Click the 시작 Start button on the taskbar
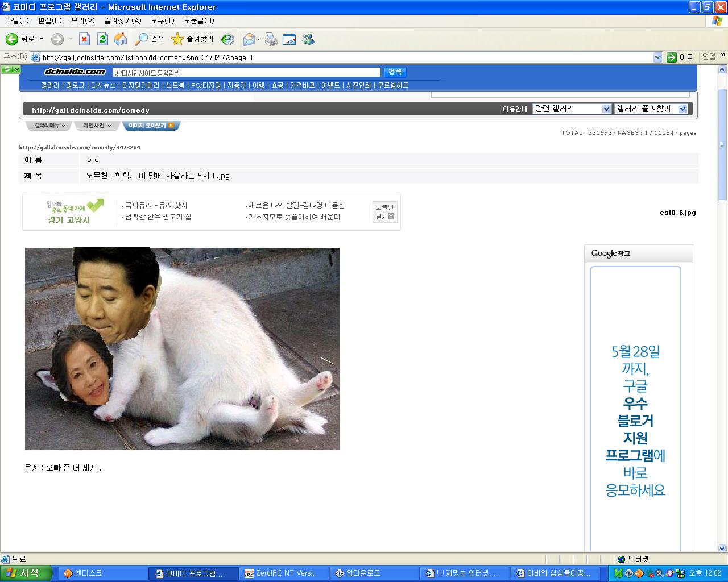This screenshot has width=728, height=582. [26, 573]
